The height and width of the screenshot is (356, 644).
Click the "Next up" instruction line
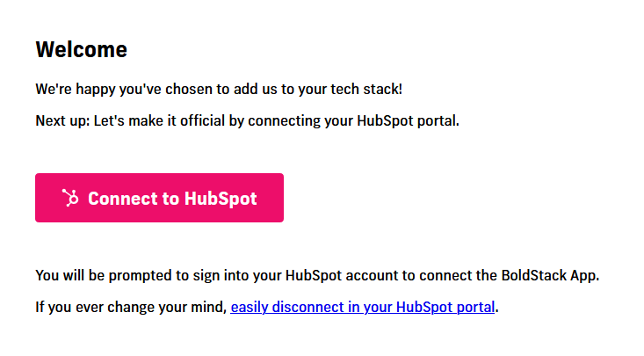point(247,121)
